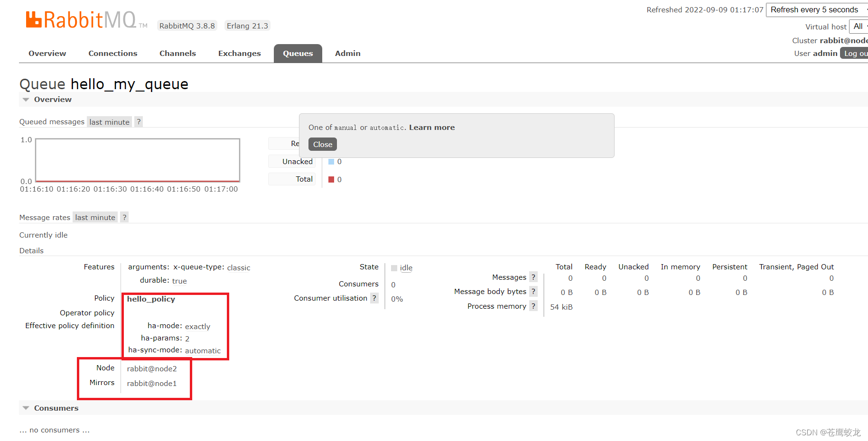The image size is (868, 441).
Task: Click the 54 kiB process memory value
Action: [x=561, y=307]
